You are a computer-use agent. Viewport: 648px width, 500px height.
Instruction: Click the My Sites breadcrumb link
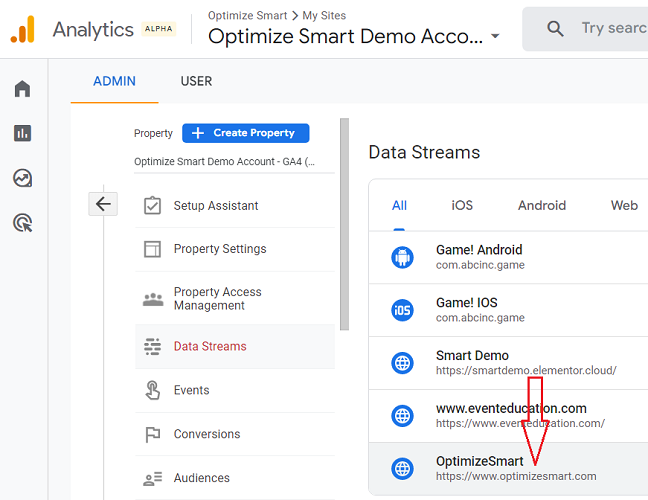coord(324,16)
